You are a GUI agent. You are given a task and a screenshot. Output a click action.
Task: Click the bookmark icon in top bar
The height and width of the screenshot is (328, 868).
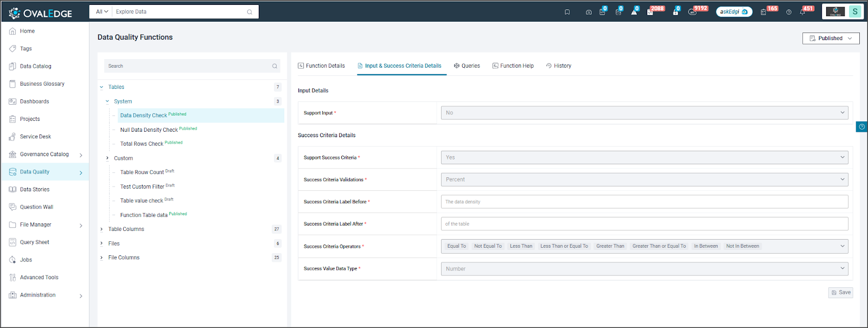pyautogui.click(x=567, y=12)
